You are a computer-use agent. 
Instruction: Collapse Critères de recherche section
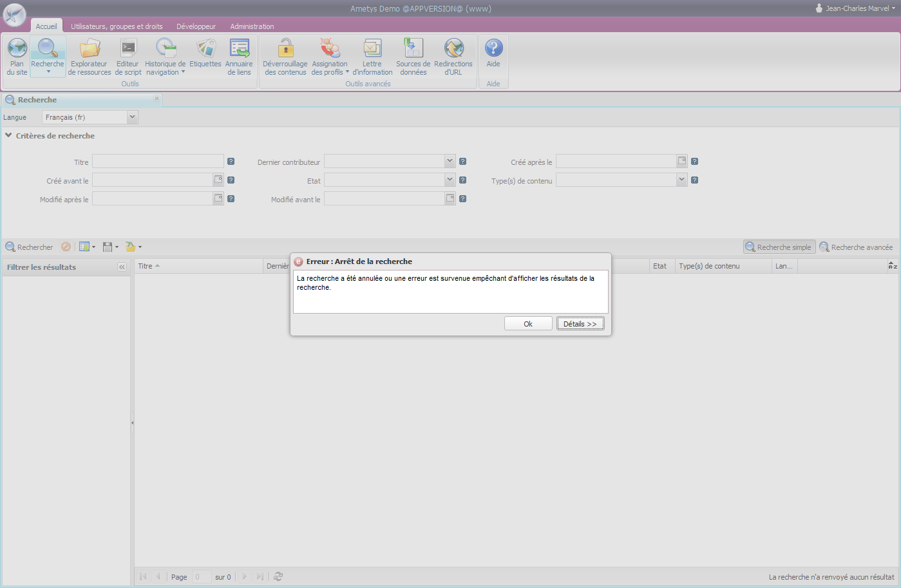click(x=8, y=135)
